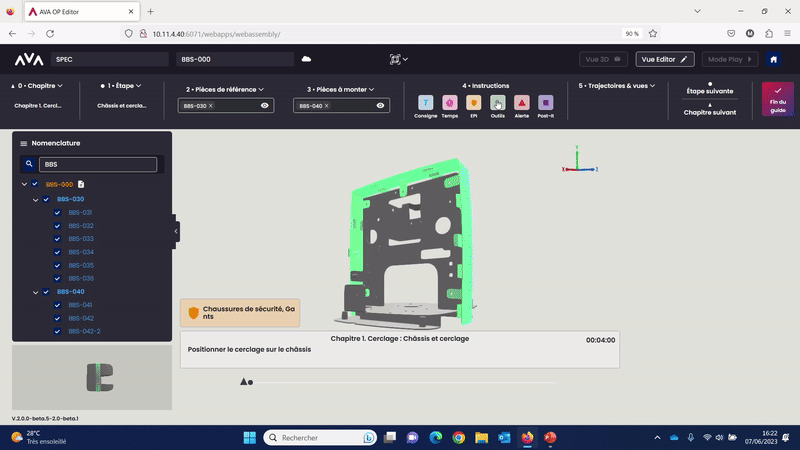
Task: Click the SPEC text field
Action: click(110, 59)
